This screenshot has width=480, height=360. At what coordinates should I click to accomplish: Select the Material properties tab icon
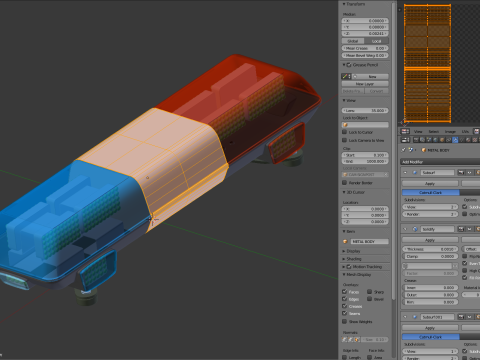(x=468, y=140)
